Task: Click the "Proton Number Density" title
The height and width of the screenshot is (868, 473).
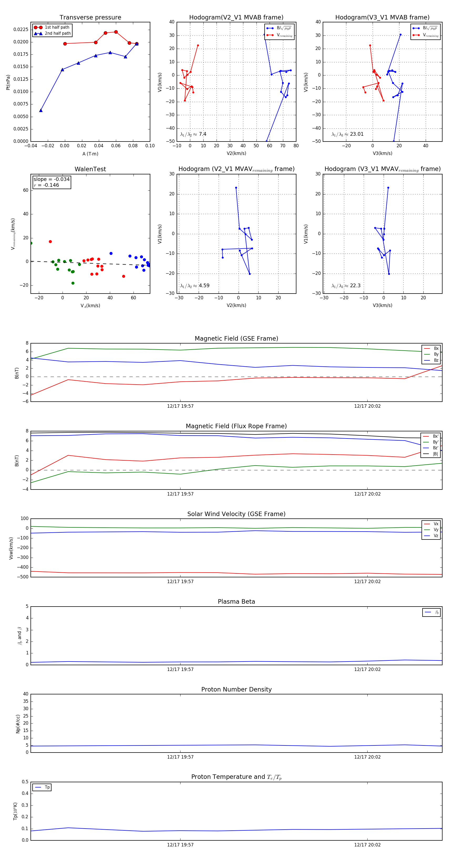Action: [x=236, y=689]
